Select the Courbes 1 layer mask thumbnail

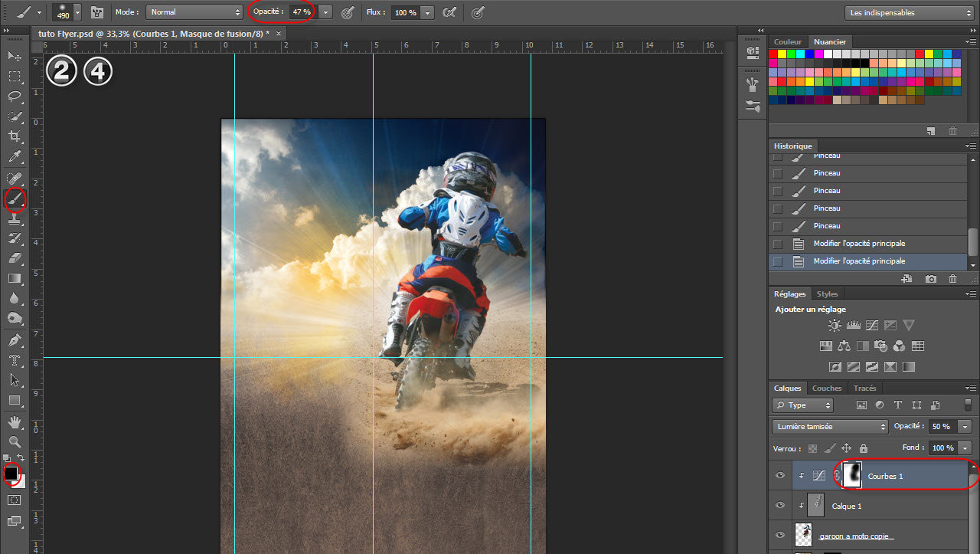[x=851, y=476]
